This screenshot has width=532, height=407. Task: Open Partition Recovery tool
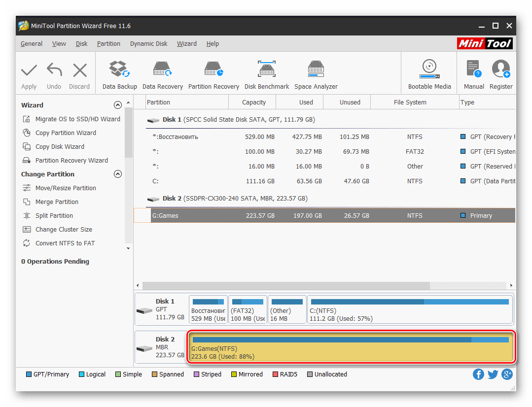coord(213,75)
